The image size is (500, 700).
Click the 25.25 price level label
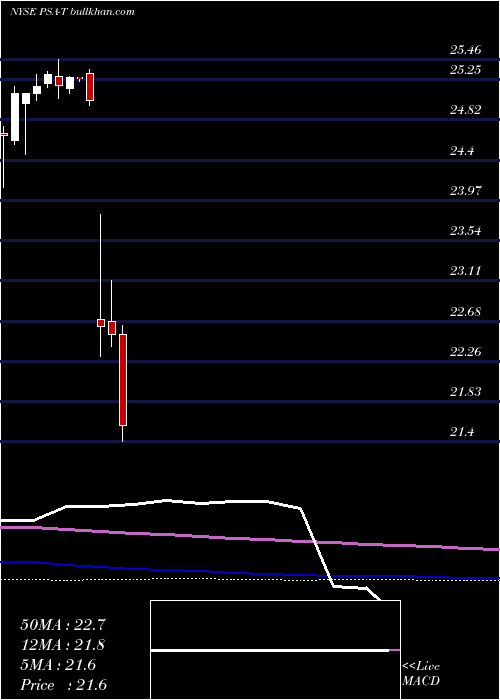coord(466,70)
